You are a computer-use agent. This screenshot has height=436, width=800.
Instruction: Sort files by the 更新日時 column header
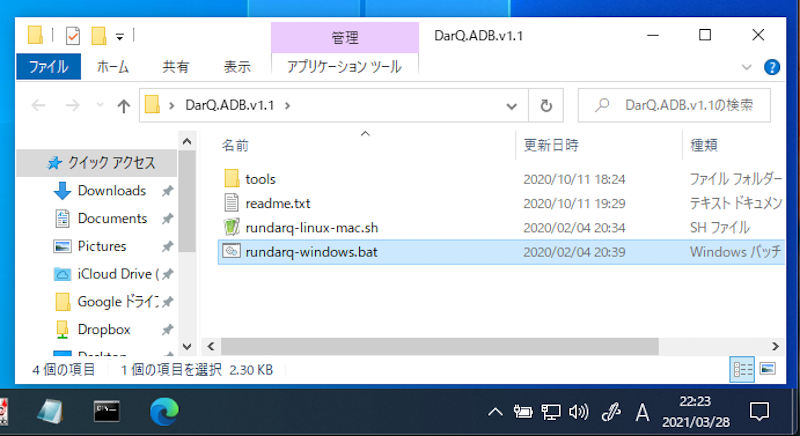tap(551, 145)
